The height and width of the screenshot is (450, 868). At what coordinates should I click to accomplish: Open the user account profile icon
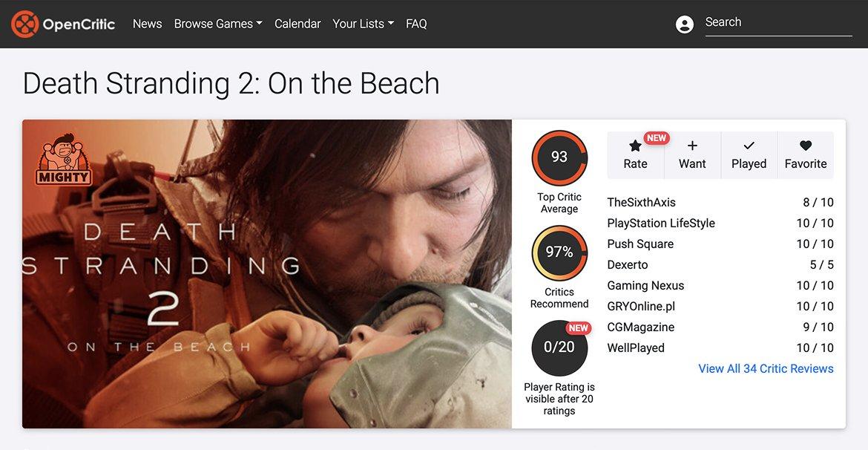(x=684, y=25)
